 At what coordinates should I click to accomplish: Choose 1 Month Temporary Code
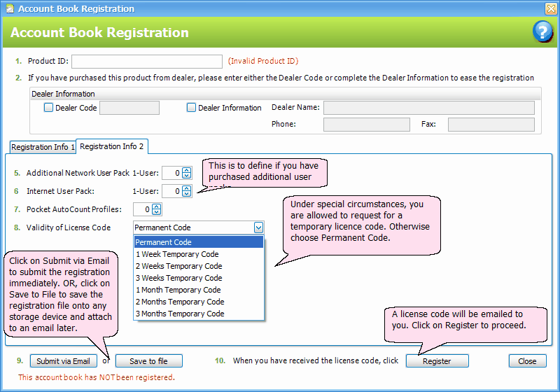pyautogui.click(x=199, y=290)
